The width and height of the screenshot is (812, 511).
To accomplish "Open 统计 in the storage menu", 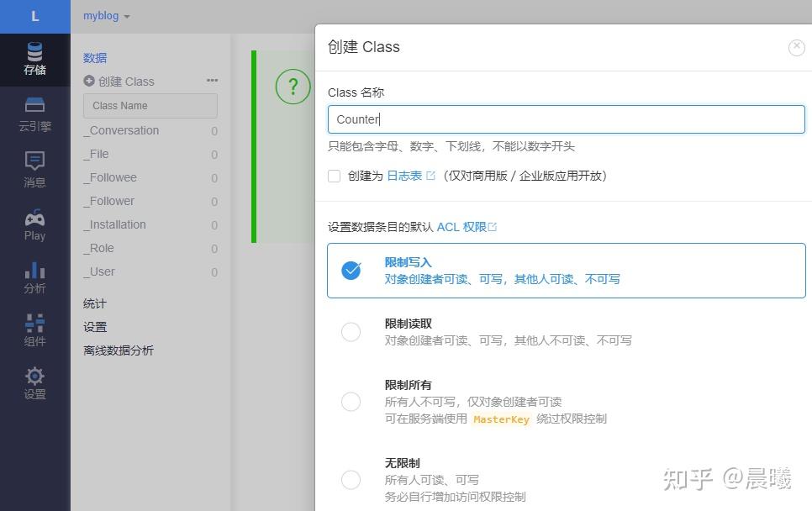I will click(x=94, y=303).
